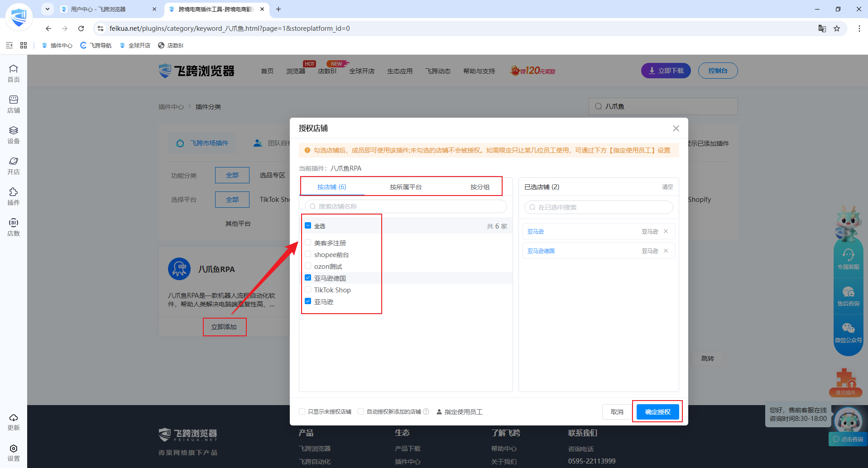This screenshot has width=868, height=468.
Task: Open the 全球开店 bookmark in bookmarks bar
Action: click(x=135, y=45)
